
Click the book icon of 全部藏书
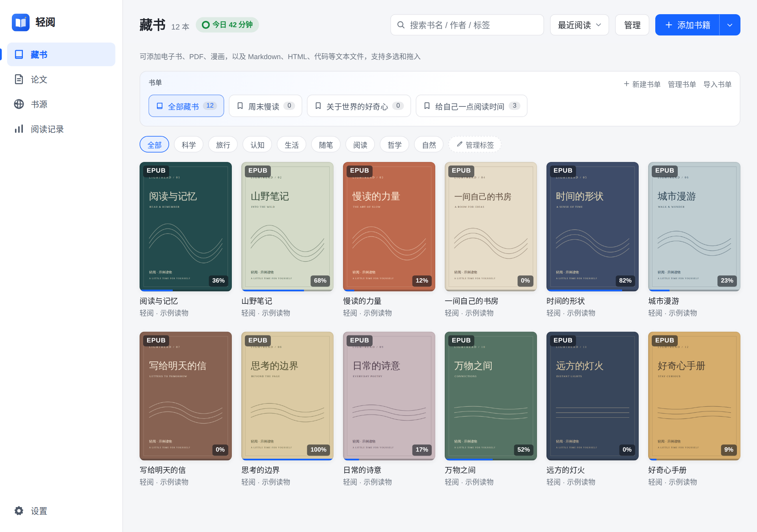click(x=160, y=106)
